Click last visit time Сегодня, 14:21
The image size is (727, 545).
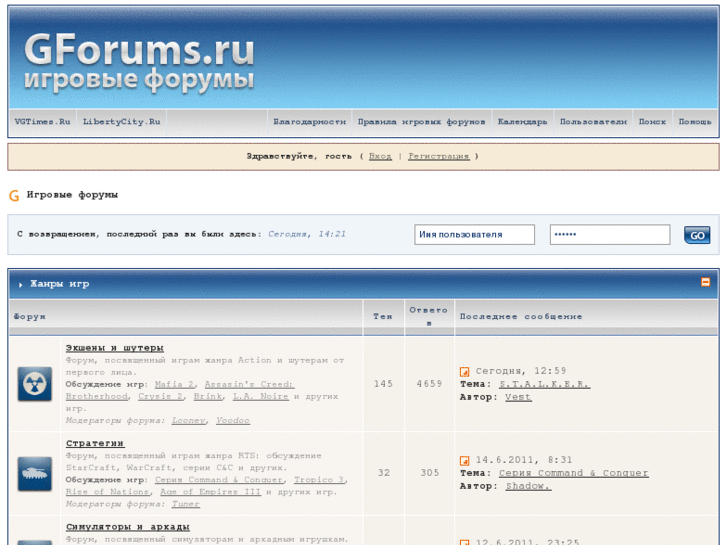click(x=307, y=234)
